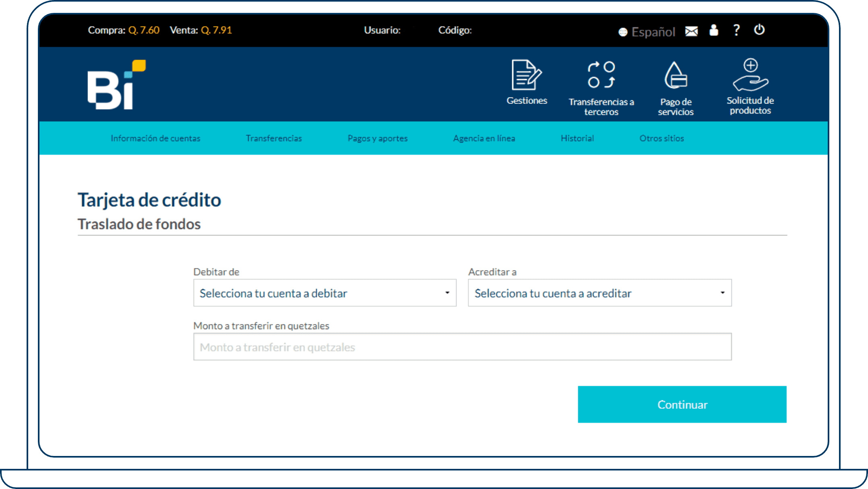
Task: Open the Pagos y aportes menu
Action: coord(378,138)
